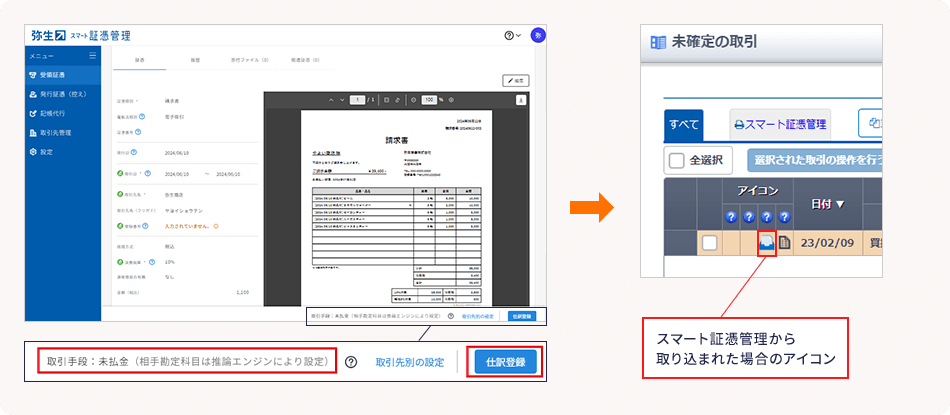Screen dimensions: 950x415
Task: Click the アイコン column header
Action: tap(757, 191)
